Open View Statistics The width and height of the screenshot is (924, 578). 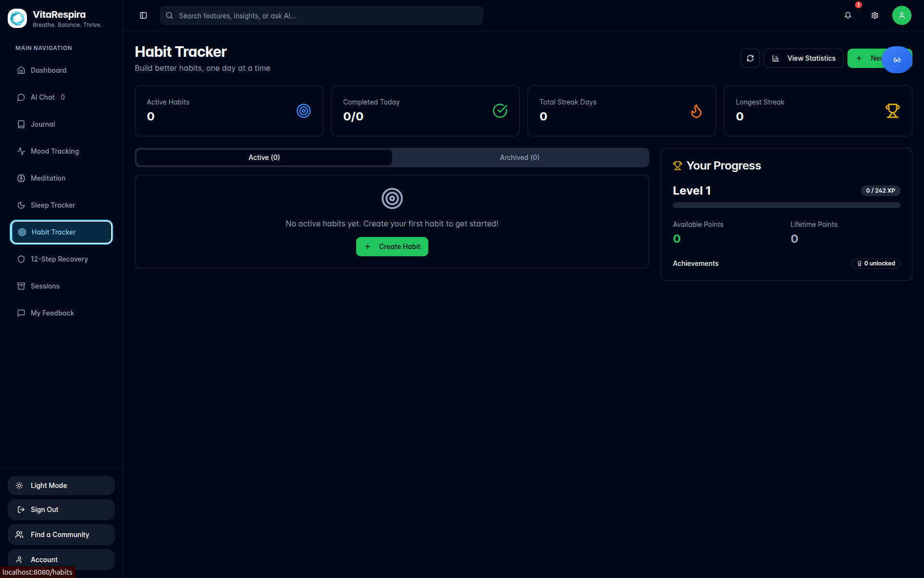[x=803, y=58]
